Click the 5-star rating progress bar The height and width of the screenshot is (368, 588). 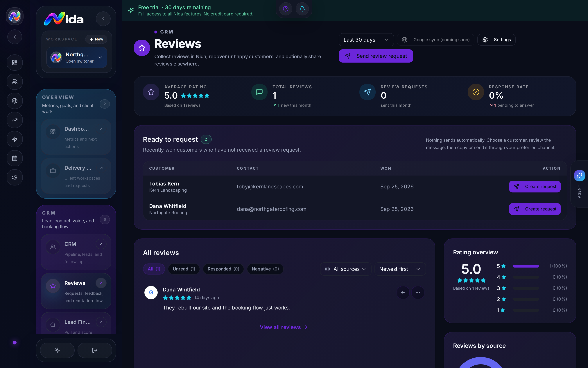click(x=526, y=266)
